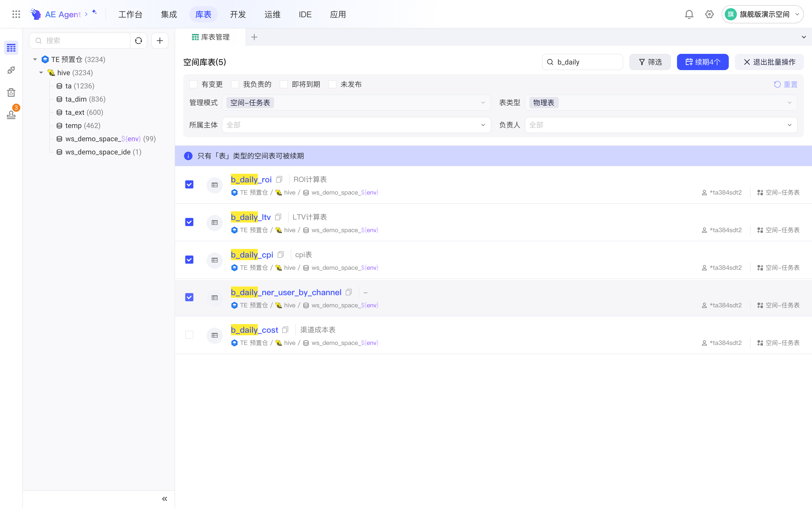Check the b_daily_cost row checkbox
Viewport: 812px width, 508px height.
189,335
